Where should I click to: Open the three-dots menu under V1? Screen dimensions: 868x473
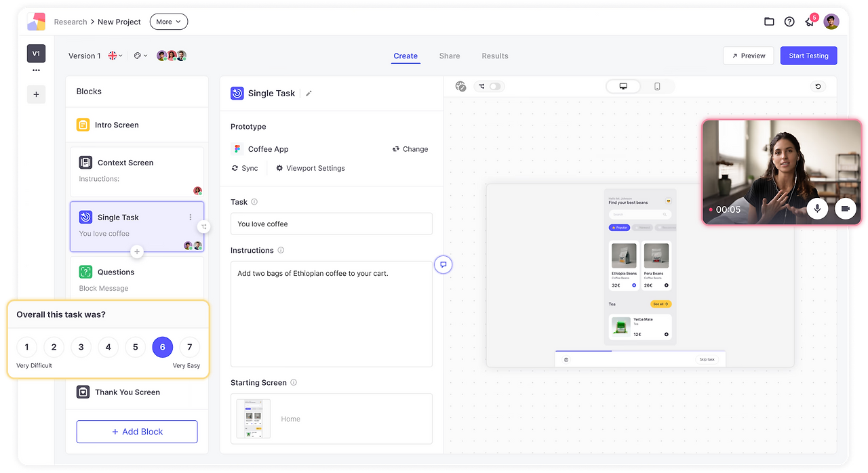(x=36, y=70)
